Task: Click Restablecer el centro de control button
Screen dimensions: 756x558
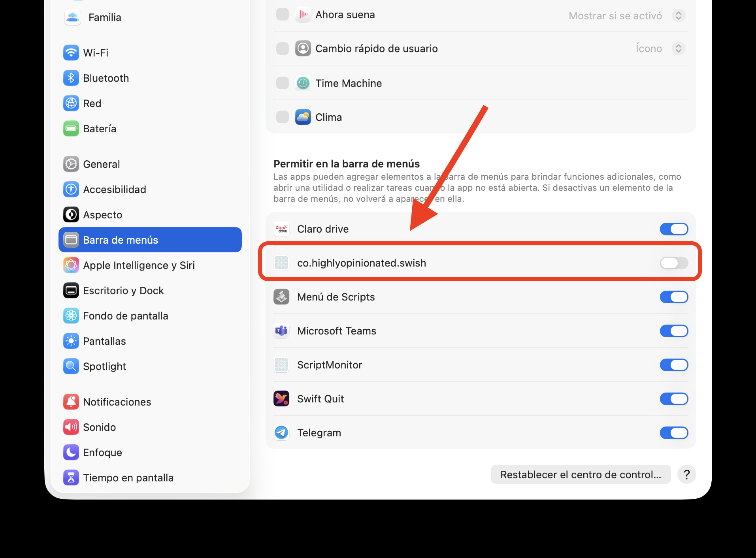Action: coord(581,474)
